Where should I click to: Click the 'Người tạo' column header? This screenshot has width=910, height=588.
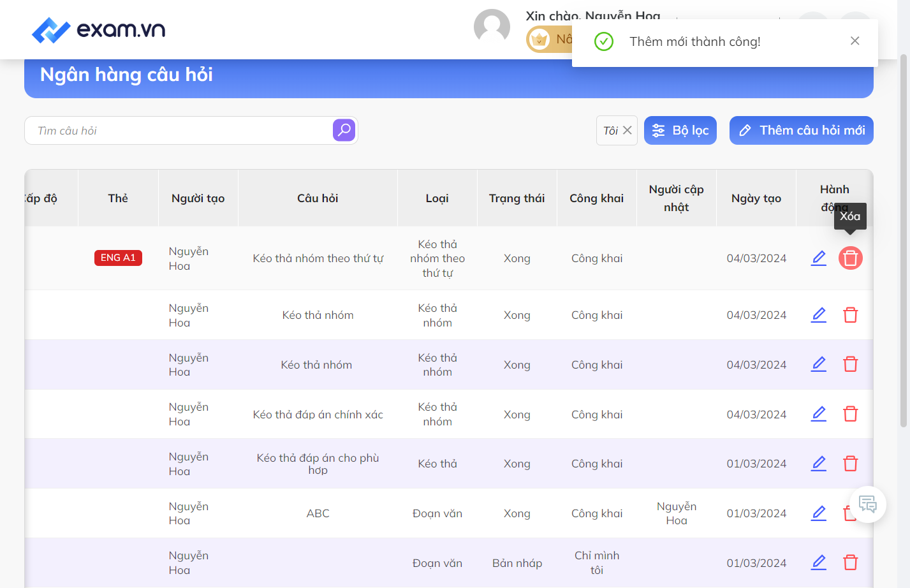pyautogui.click(x=198, y=198)
